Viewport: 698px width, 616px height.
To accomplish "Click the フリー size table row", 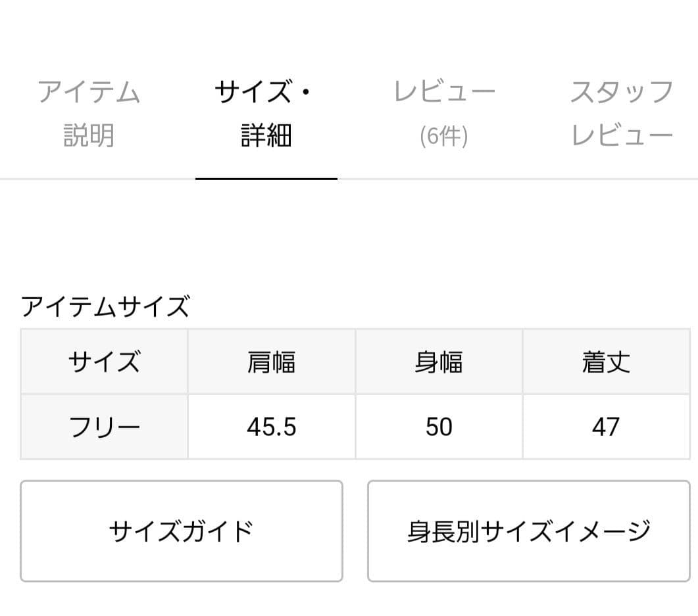I will click(x=349, y=426).
